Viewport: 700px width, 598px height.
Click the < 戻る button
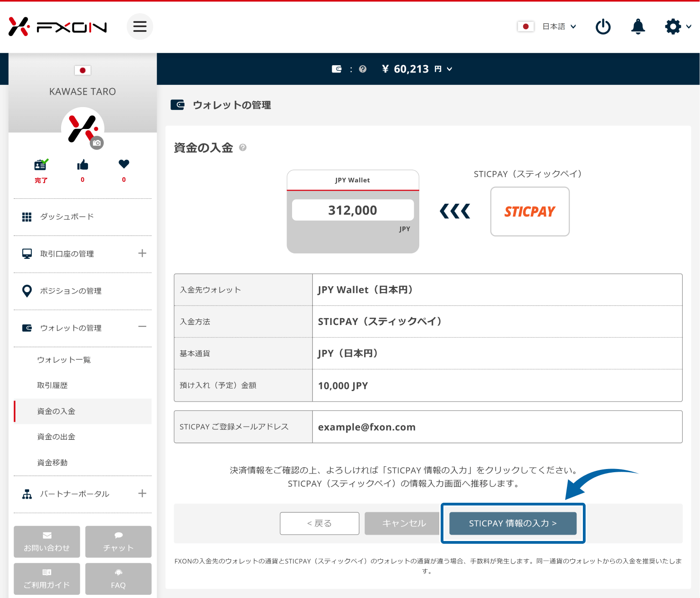pos(319,523)
